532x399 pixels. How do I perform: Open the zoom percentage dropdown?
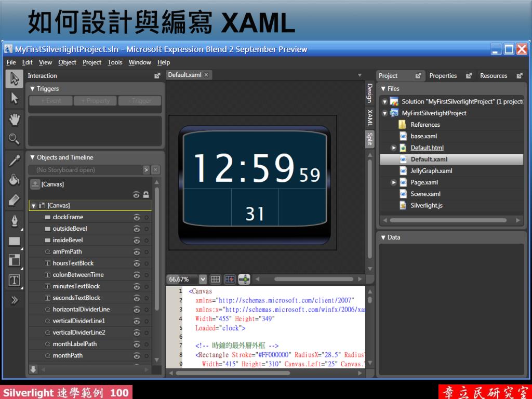pos(203,279)
